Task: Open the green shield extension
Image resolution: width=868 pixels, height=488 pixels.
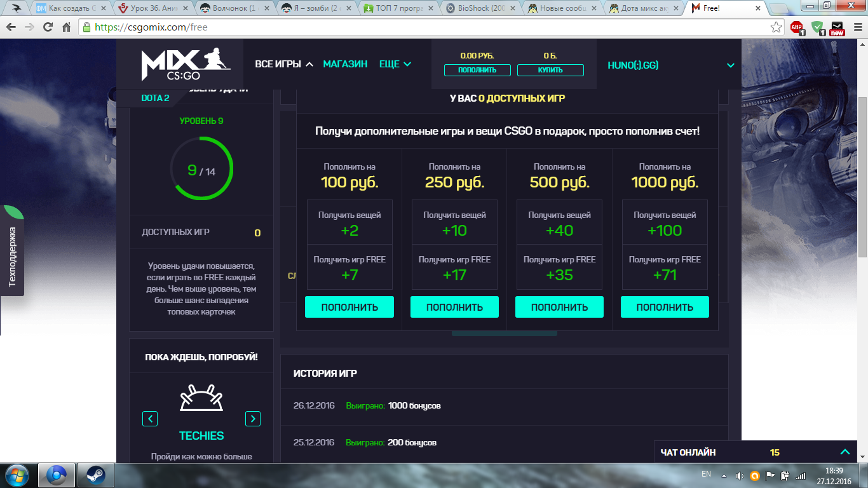Action: pyautogui.click(x=818, y=28)
